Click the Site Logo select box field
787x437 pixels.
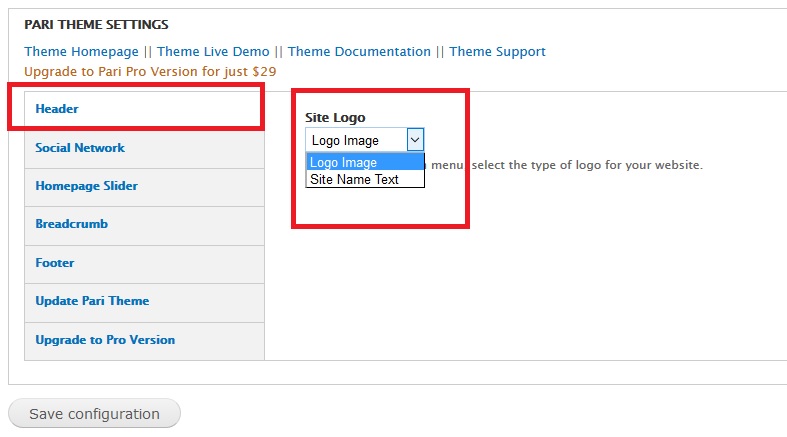coord(355,140)
